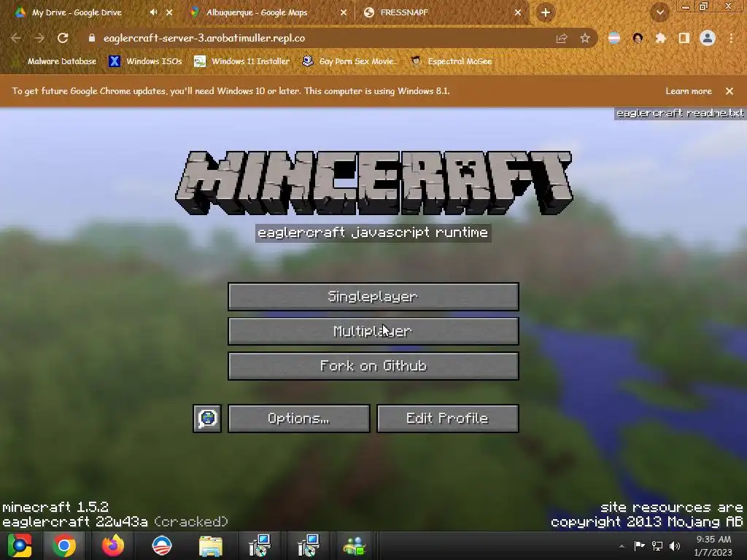Viewport: 747px width, 560px height.
Task: Open Windows 11 Installer bookmark
Action: (242, 61)
